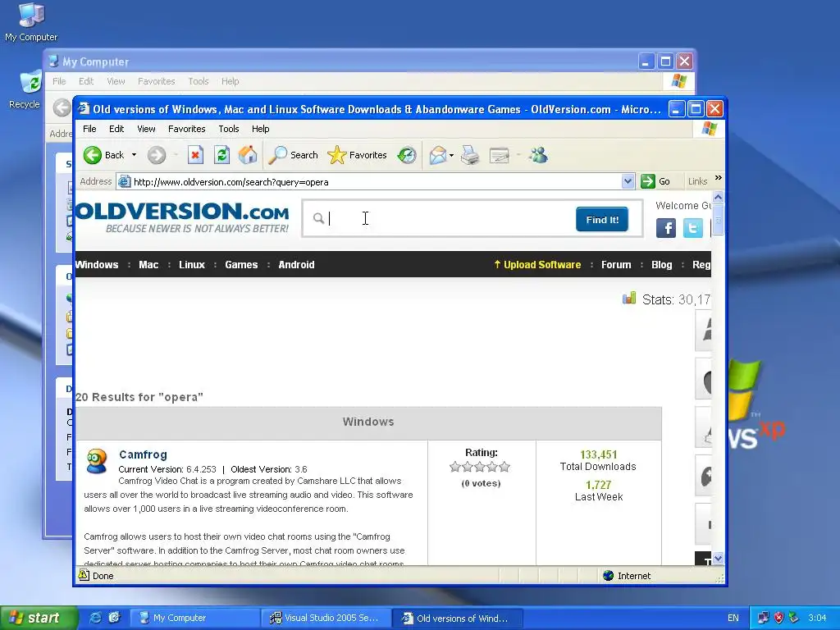Switch to Old versions taskbar button
The image size is (840, 630).
tap(456, 618)
